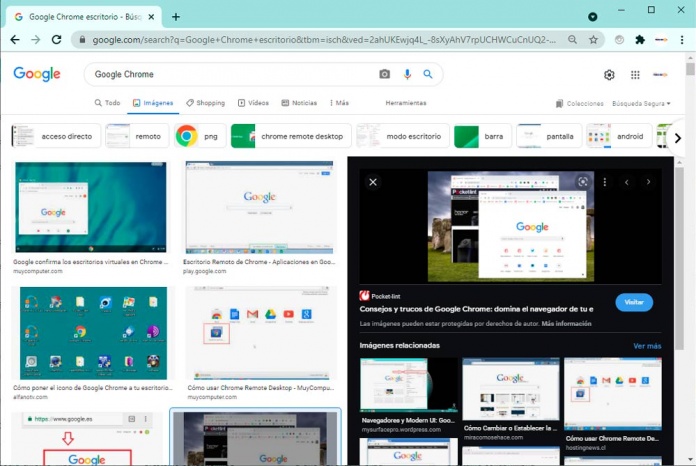Open the Google account avatar on the page
The height and width of the screenshot is (466, 696).
[660, 75]
